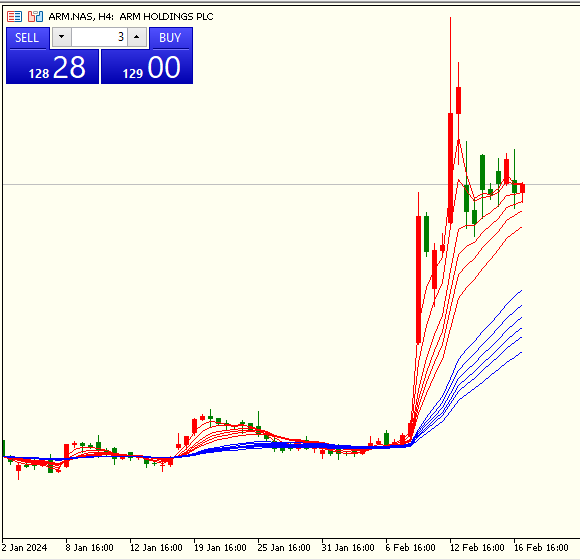Click the BUY button
This screenshot has width=580, height=560.
coord(171,38)
